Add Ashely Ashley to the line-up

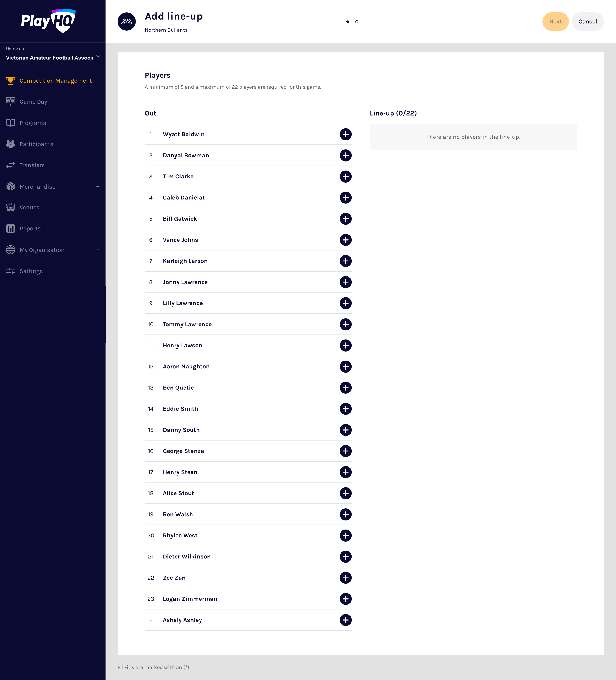pyautogui.click(x=345, y=620)
